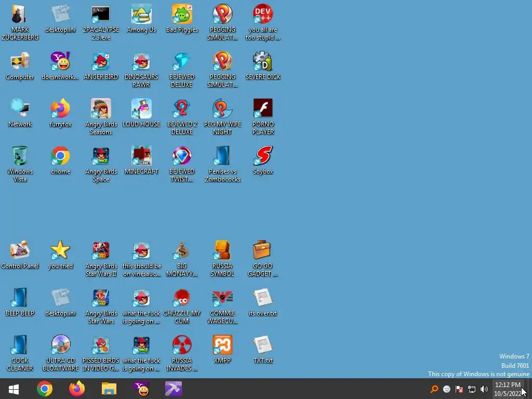This screenshot has width=532, height=399.
Task: Select the BEJEWED TWIST icon
Action: pos(182,156)
